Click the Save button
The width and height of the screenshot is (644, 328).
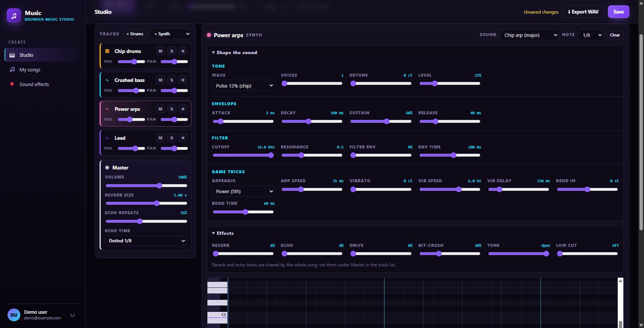(x=619, y=12)
